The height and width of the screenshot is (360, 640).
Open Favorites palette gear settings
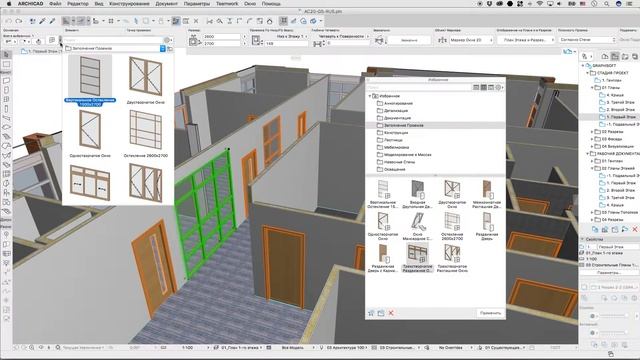[499, 87]
